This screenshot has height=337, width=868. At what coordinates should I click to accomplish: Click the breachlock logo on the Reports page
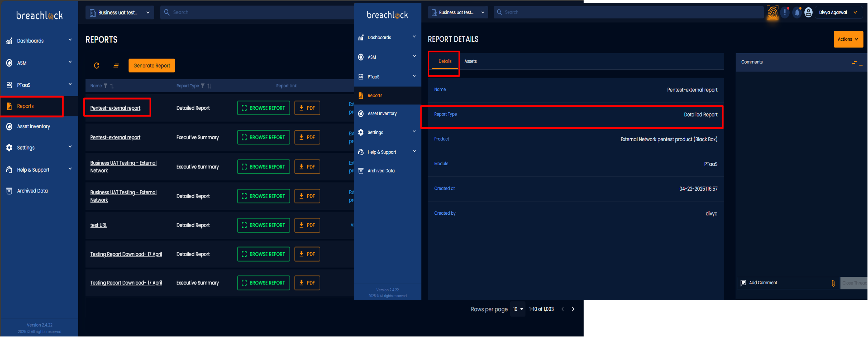tap(39, 16)
